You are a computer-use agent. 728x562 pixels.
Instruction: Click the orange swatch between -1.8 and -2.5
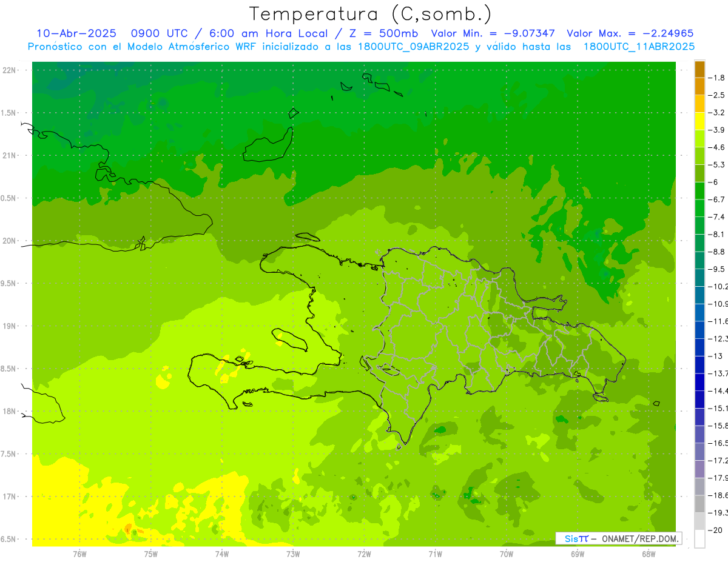click(699, 87)
